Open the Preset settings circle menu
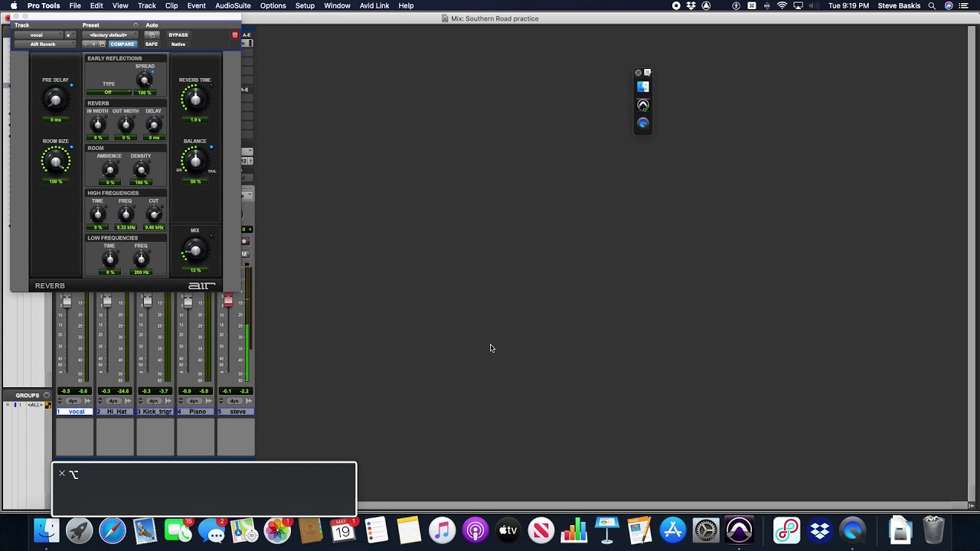This screenshot has width=980, height=551. tap(136, 25)
